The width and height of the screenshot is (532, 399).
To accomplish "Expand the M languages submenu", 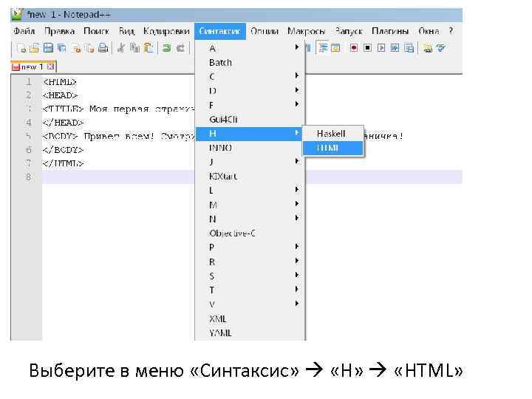I will click(250, 205).
